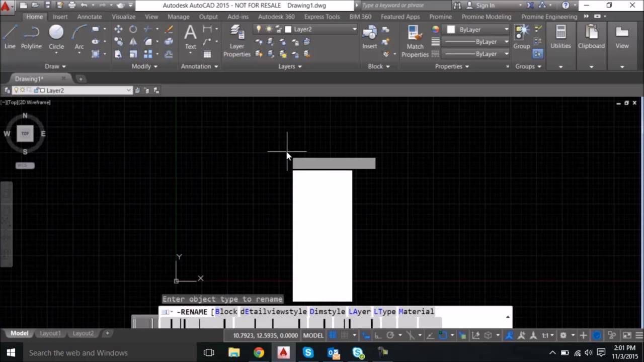Switch to the Manage tab
Screen dimensions: 644x362
[x=179, y=17]
